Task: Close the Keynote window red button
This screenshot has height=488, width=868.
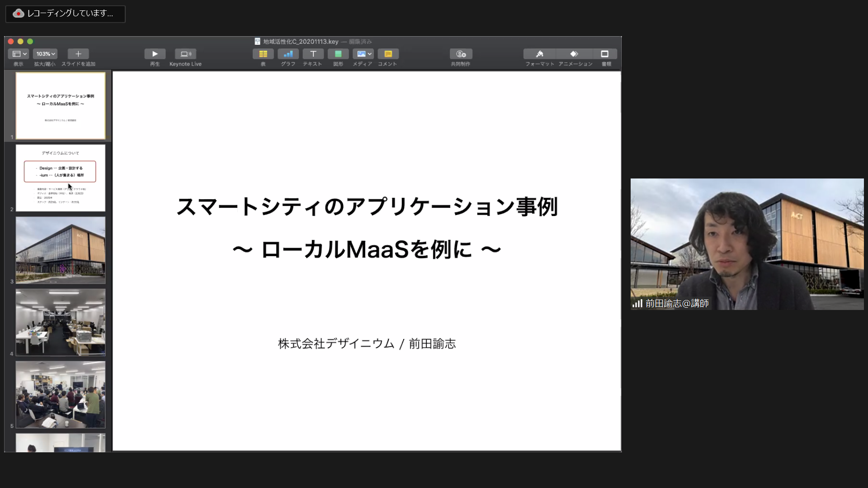Action: pos(11,42)
